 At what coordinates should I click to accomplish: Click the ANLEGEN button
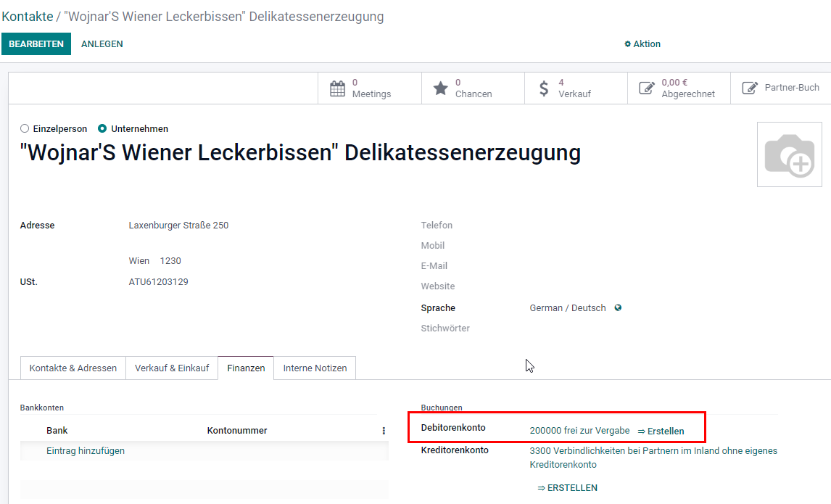click(102, 44)
